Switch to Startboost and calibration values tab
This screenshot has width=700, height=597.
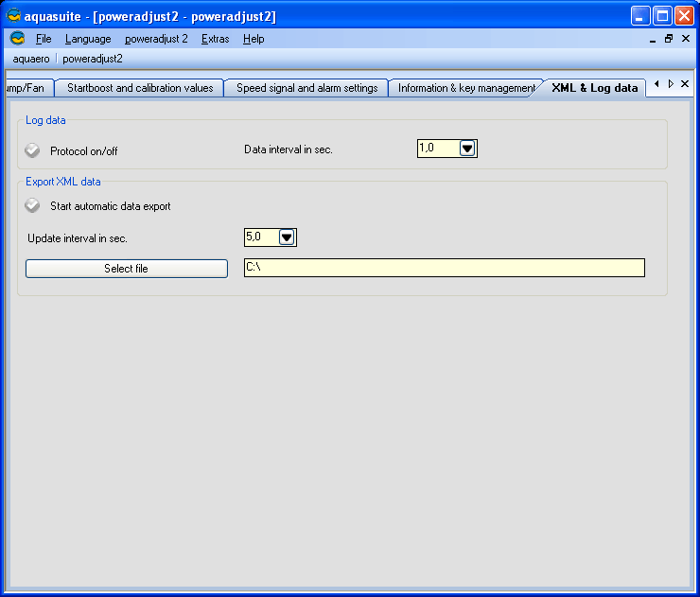point(140,88)
